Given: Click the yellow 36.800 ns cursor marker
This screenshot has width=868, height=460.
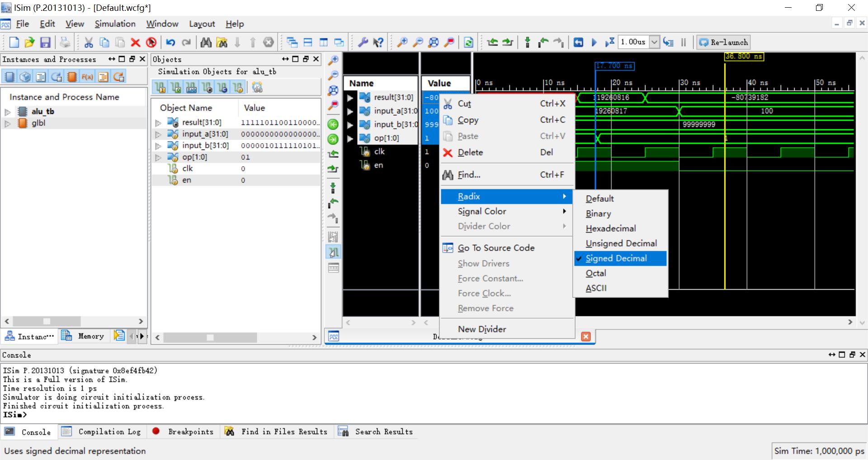Looking at the screenshot, I should click(744, 56).
